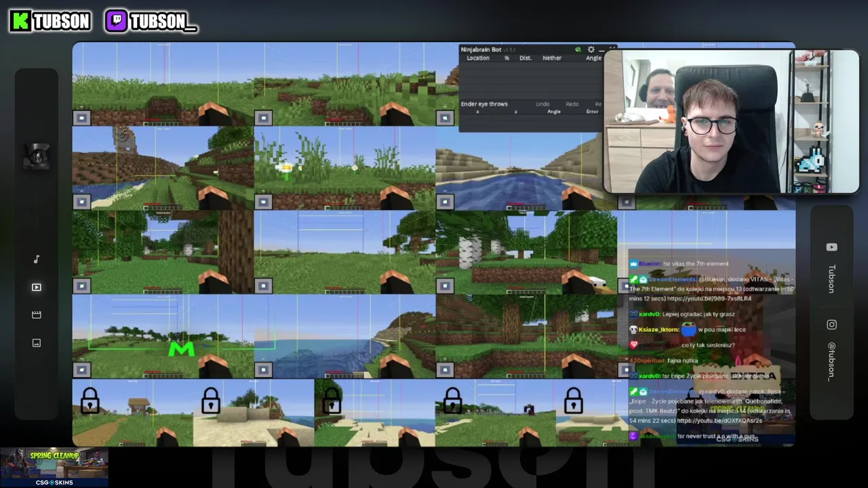The image size is (868, 488).
Task: Click the avatar icon in upper left sidebar panel
Action: point(37,155)
